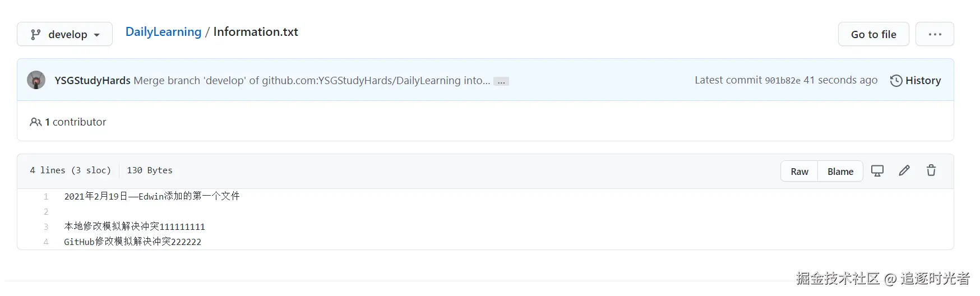Delete this file with trash icon

click(931, 170)
